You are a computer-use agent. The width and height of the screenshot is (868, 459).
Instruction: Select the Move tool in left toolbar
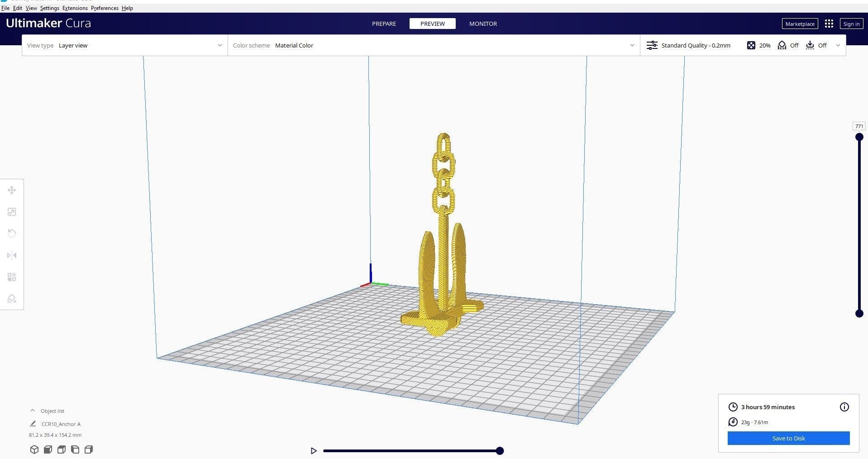[12, 190]
